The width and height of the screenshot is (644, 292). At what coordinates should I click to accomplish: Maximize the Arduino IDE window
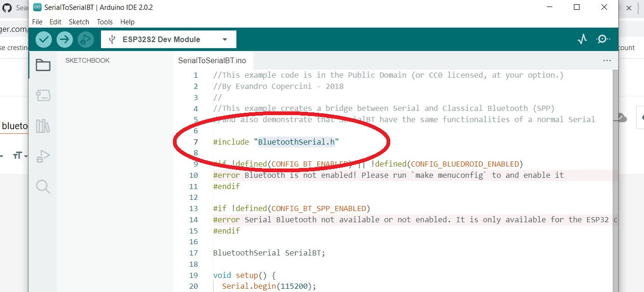[x=577, y=7]
